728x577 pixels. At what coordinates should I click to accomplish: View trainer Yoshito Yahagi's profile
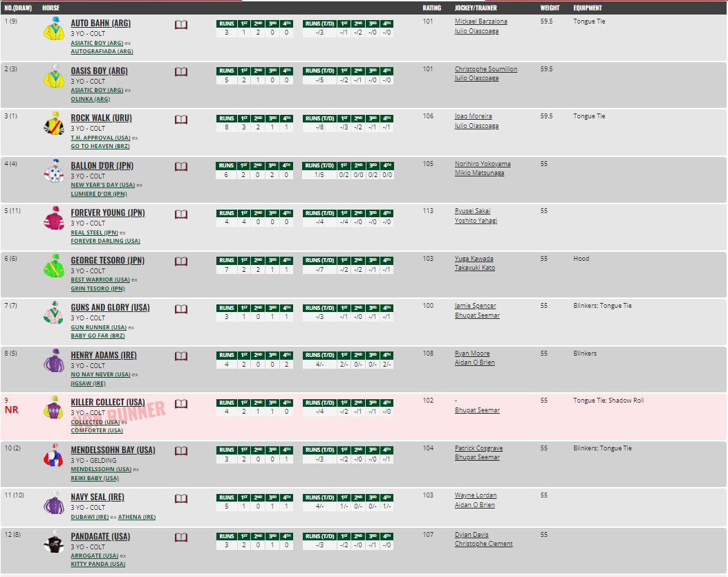click(x=476, y=221)
